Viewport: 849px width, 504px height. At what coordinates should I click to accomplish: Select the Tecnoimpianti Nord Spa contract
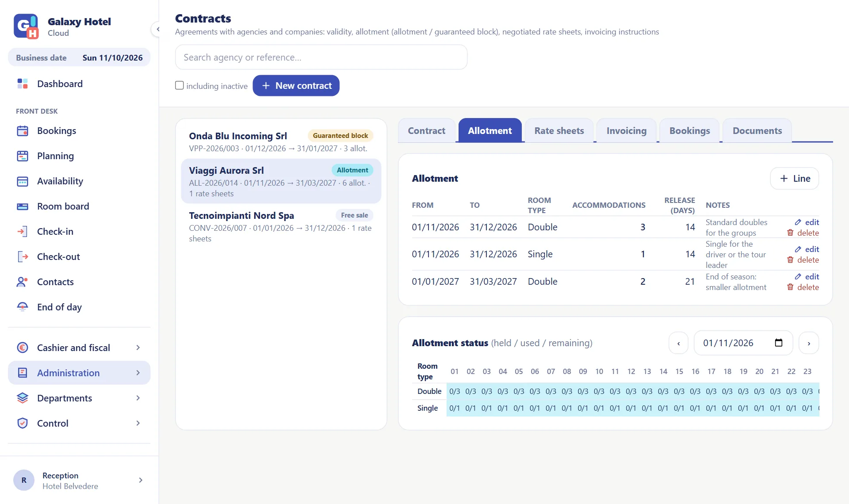[x=281, y=226]
